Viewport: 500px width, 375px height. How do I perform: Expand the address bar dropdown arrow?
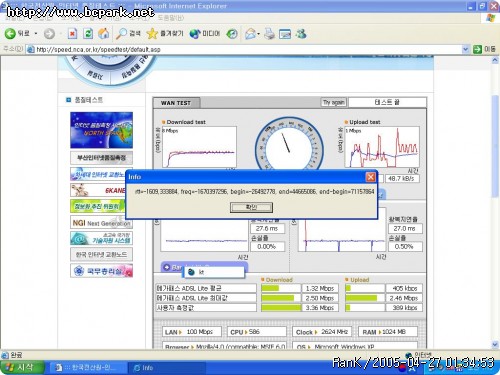click(466, 49)
